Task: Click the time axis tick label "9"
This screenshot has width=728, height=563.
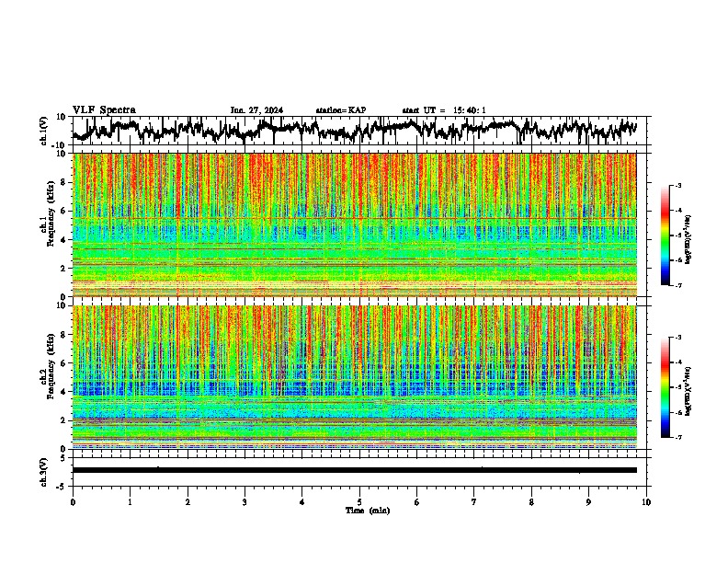Action: 588,502
